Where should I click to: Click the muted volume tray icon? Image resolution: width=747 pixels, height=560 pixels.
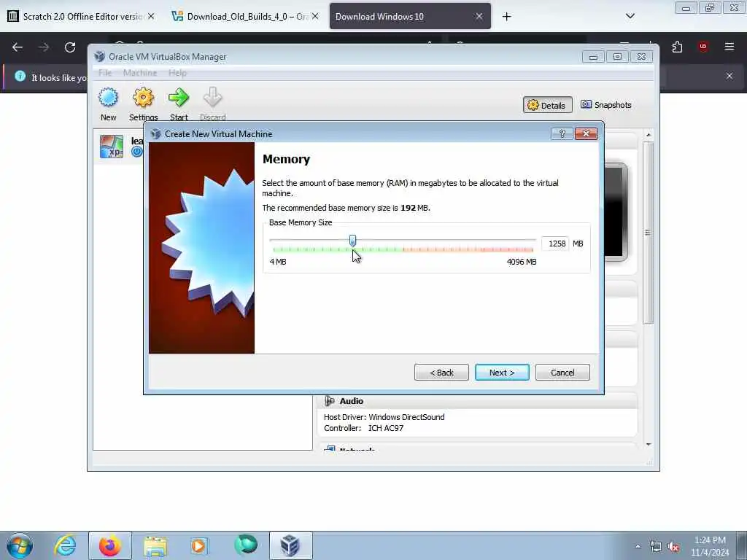click(673, 547)
